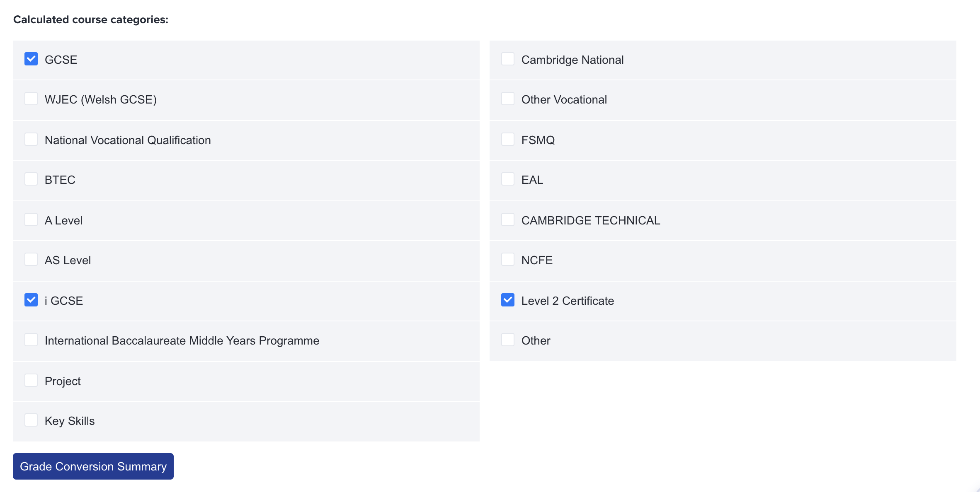Screen dimensions: 980x492
Task: Enable the WJEC (Welsh GCSE) checkbox
Action: pos(31,99)
